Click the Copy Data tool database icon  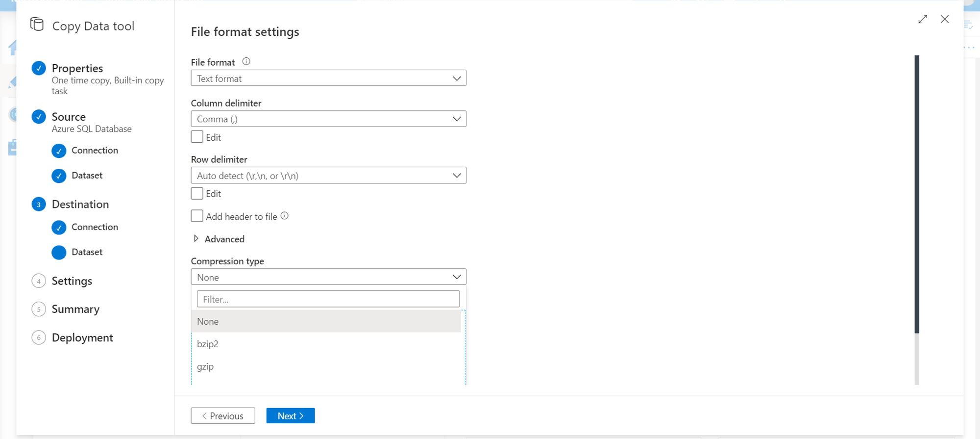coord(37,24)
